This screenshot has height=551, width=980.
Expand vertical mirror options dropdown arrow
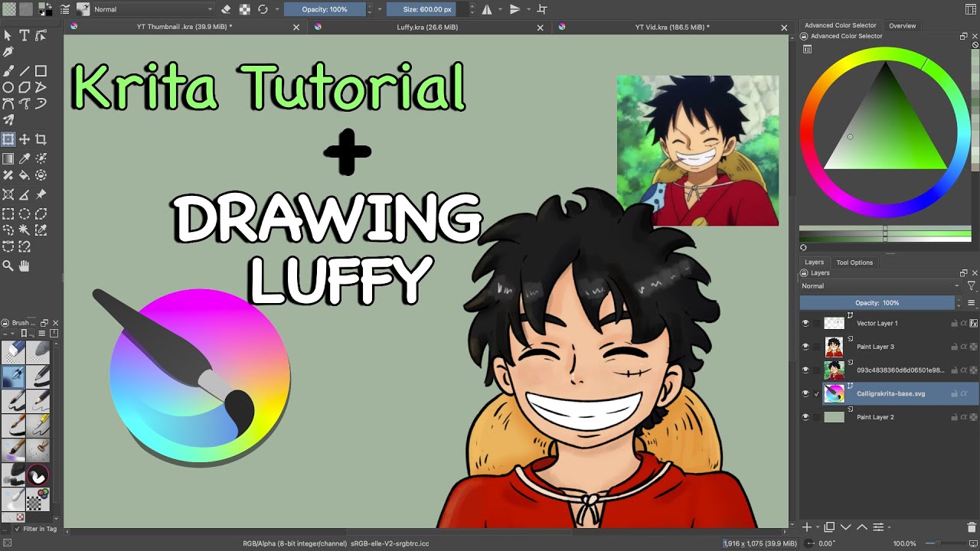click(527, 9)
